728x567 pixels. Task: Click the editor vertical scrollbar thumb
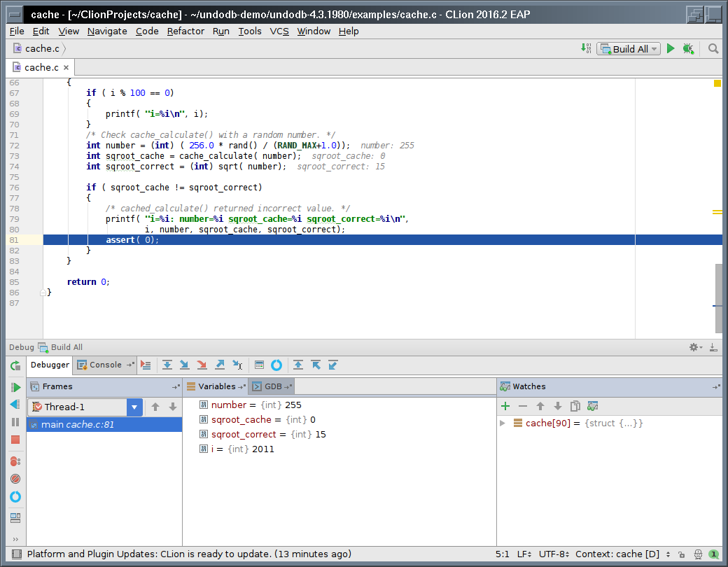pos(719,298)
